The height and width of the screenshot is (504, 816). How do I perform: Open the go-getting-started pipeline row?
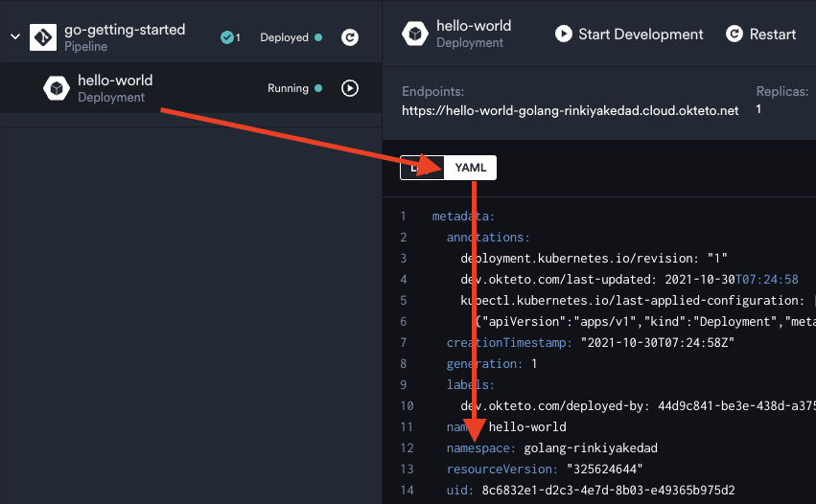tap(191, 37)
